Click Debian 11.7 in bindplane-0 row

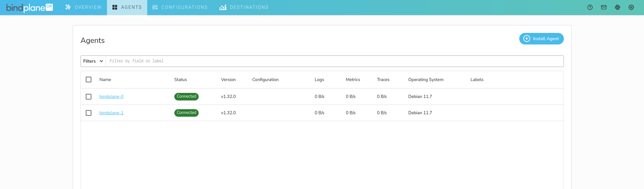tap(420, 97)
